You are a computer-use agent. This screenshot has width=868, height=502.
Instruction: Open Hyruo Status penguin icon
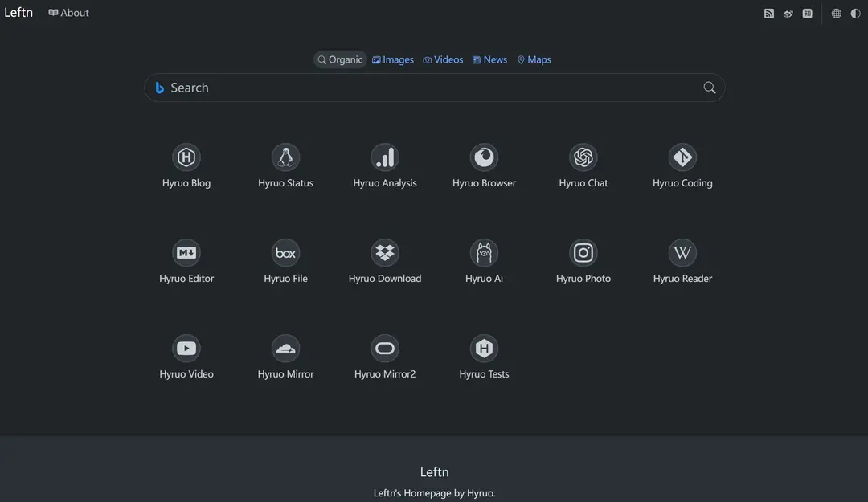285,157
